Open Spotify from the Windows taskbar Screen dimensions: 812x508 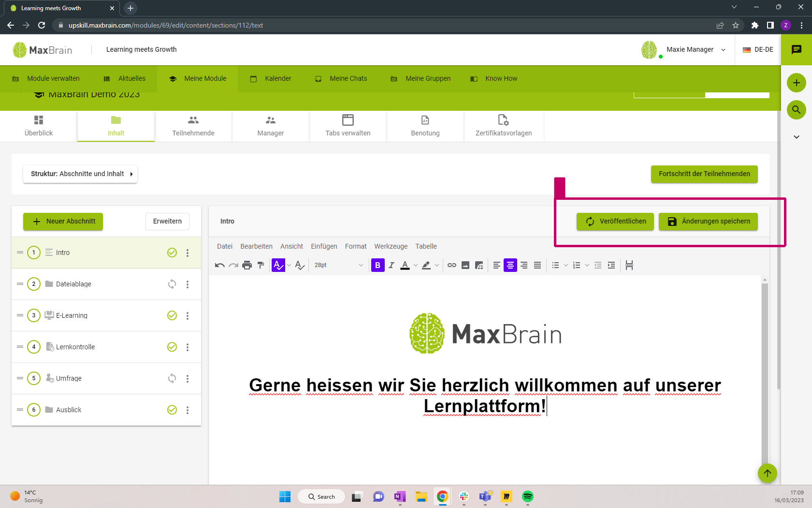[528, 496]
